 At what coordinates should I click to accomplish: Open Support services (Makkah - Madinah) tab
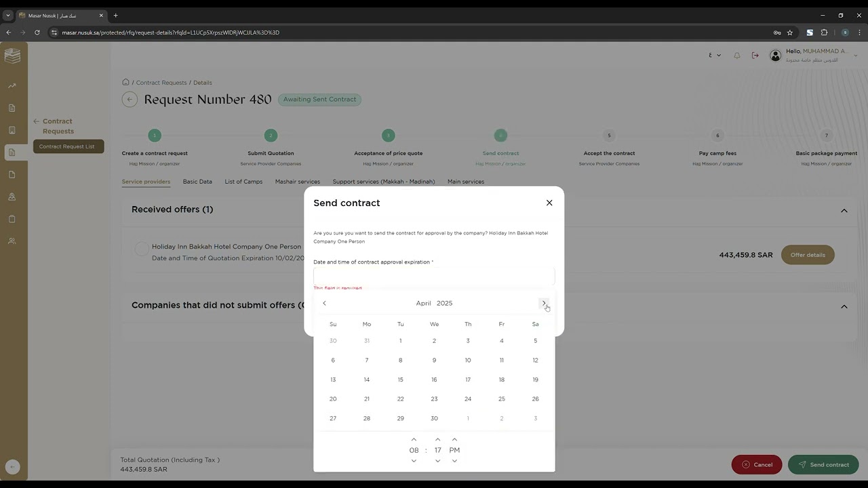(x=384, y=182)
